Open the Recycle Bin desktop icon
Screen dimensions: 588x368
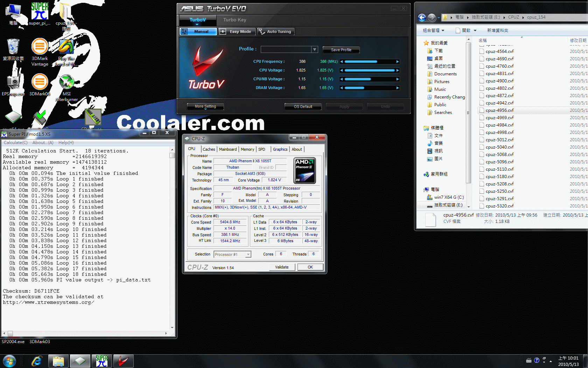tap(13, 49)
